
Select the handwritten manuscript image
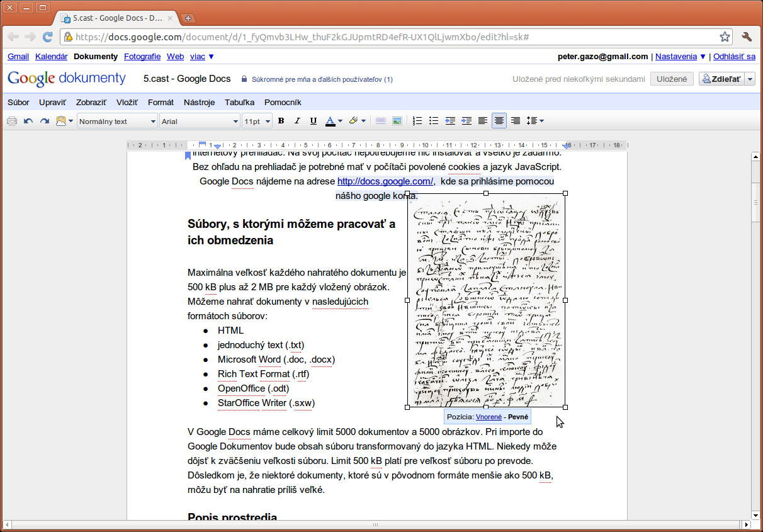pos(486,300)
